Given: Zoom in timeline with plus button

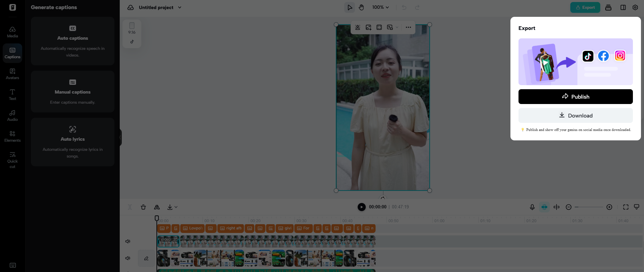Looking at the screenshot, I should click(609, 207).
